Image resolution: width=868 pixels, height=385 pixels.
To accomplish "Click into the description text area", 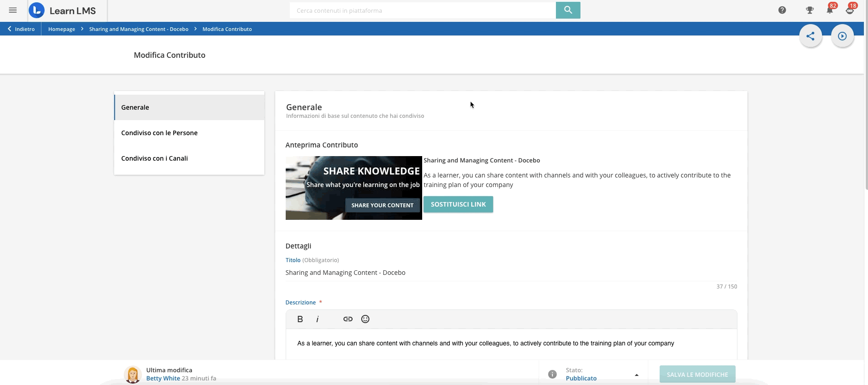I will coord(511,344).
